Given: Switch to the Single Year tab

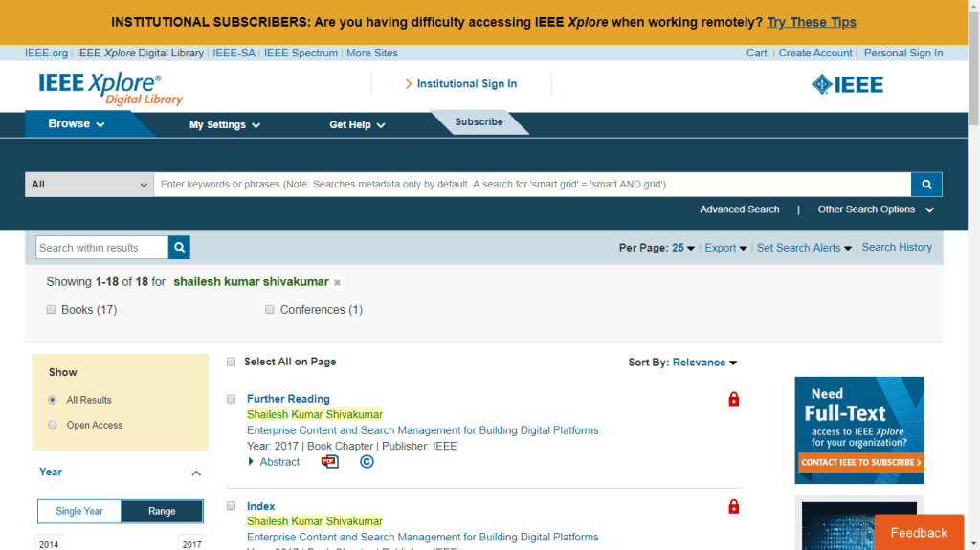Looking at the screenshot, I should click(79, 511).
